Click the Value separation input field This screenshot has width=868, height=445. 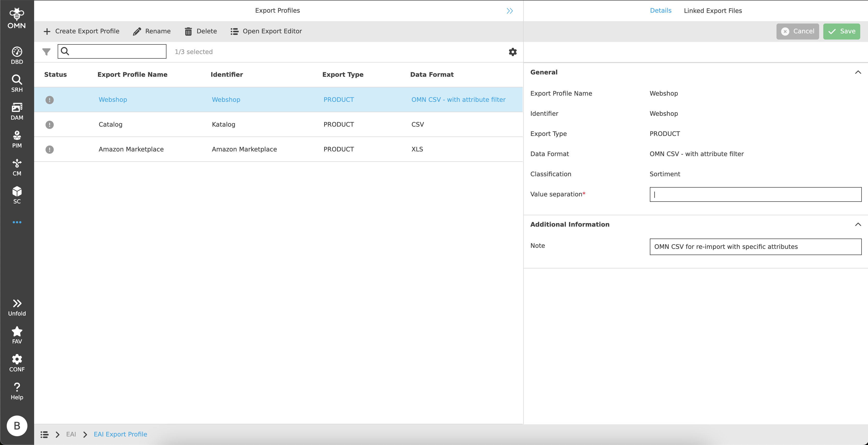[755, 194]
